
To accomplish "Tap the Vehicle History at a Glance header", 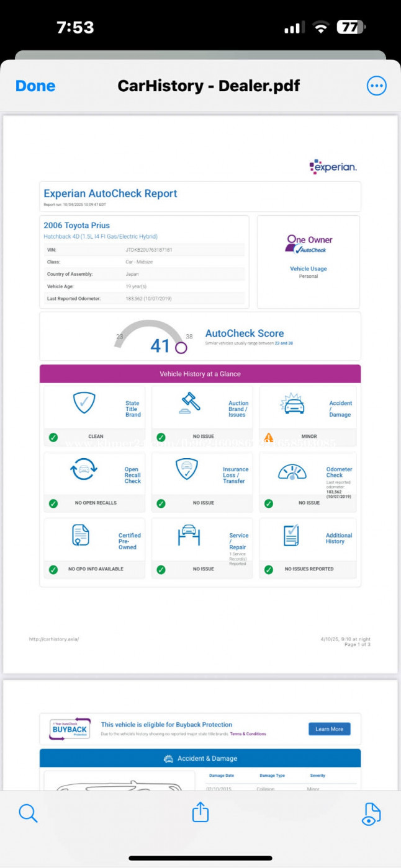I will pos(200,374).
